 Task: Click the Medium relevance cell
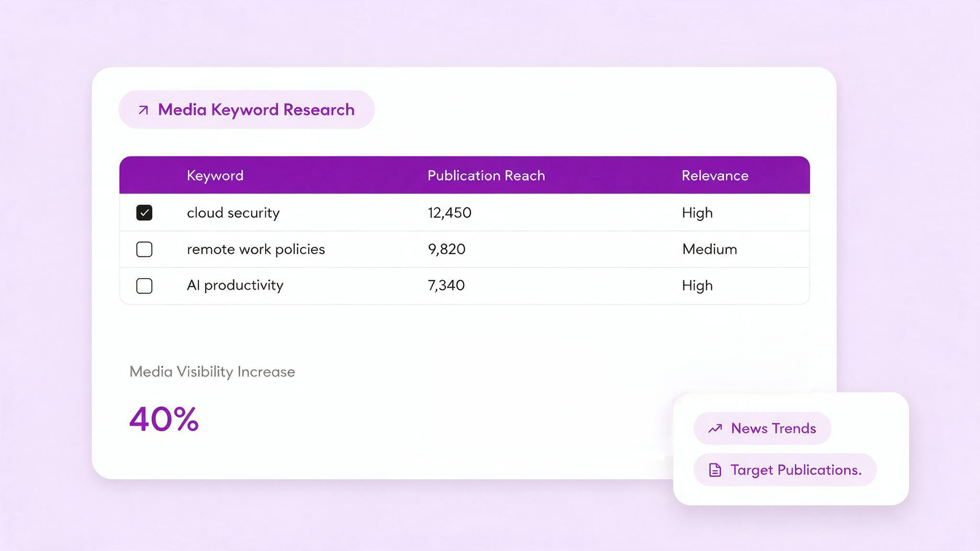[x=710, y=249]
